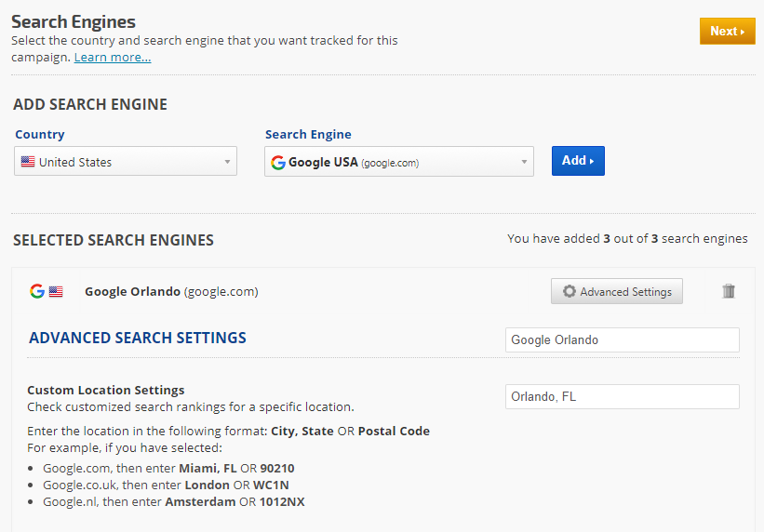Edit the Google Orlando name field
764x532 pixels.
[622, 340]
